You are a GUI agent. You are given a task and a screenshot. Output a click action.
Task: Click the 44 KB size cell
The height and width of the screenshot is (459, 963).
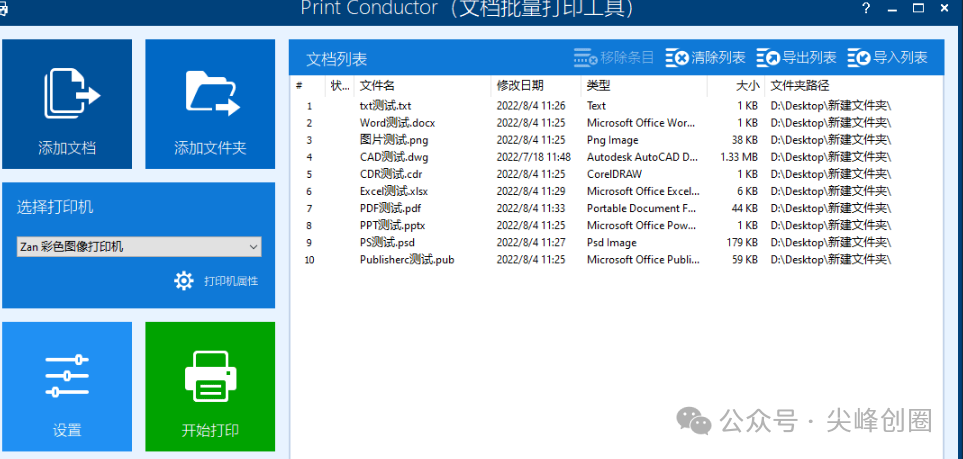(744, 208)
